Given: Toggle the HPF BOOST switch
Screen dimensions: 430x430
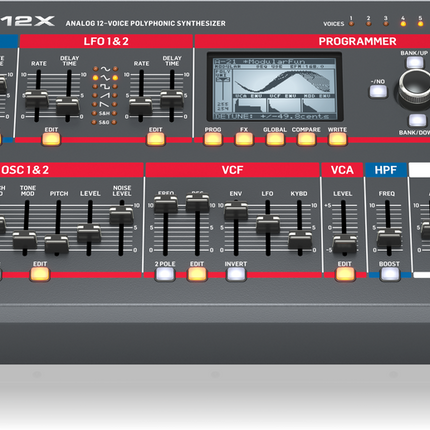Looking at the screenshot, I should pos(389,274).
